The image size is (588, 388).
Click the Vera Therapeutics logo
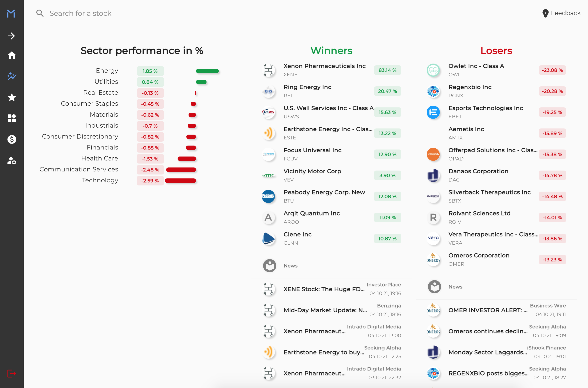(x=433, y=238)
